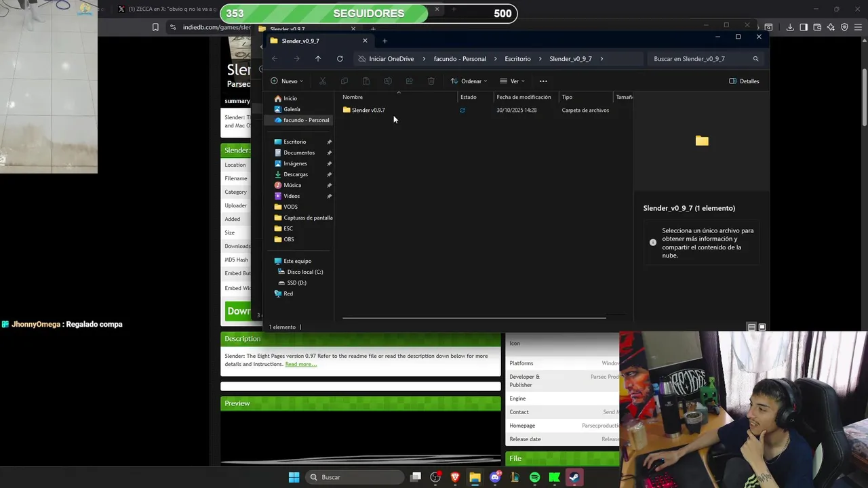
Task: Open Discord from the taskbar
Action: click(x=495, y=477)
